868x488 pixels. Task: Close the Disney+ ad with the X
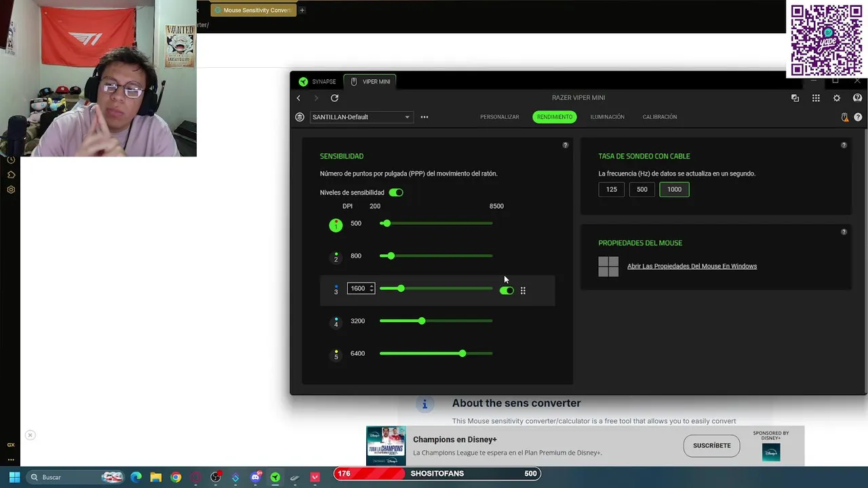30,435
